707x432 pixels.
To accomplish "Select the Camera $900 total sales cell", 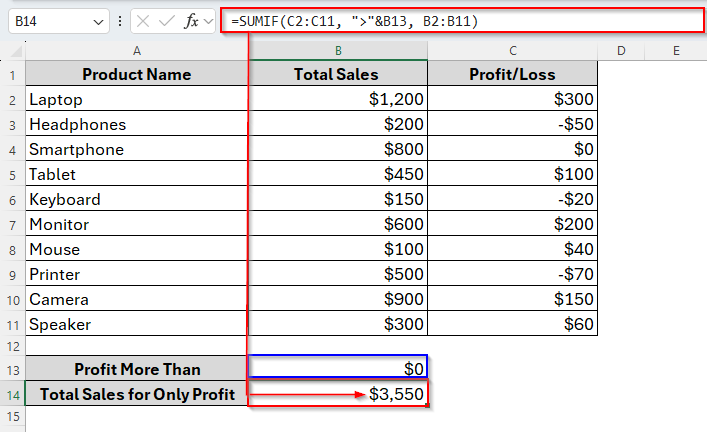I will (338, 300).
